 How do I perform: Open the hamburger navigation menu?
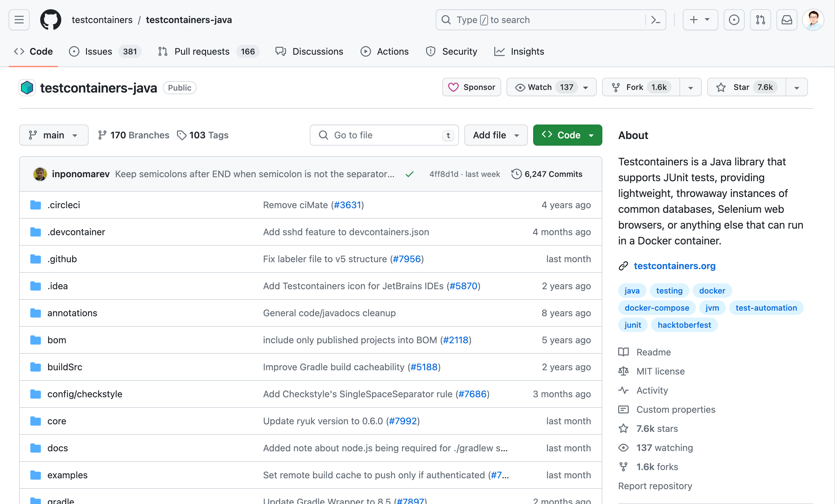click(x=19, y=20)
